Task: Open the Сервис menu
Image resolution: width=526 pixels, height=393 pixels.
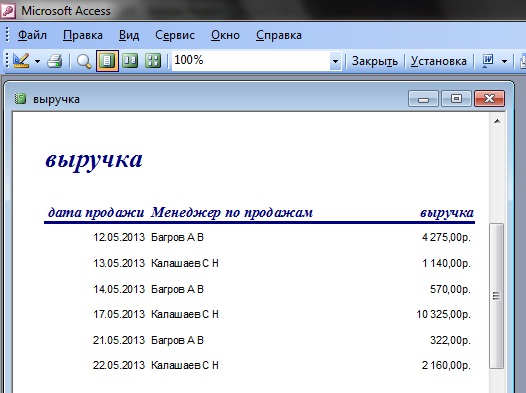Action: point(175,35)
